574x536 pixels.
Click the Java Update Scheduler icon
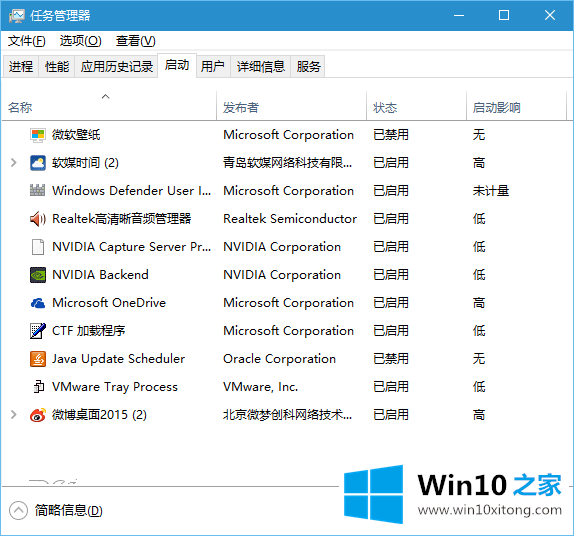[38, 359]
